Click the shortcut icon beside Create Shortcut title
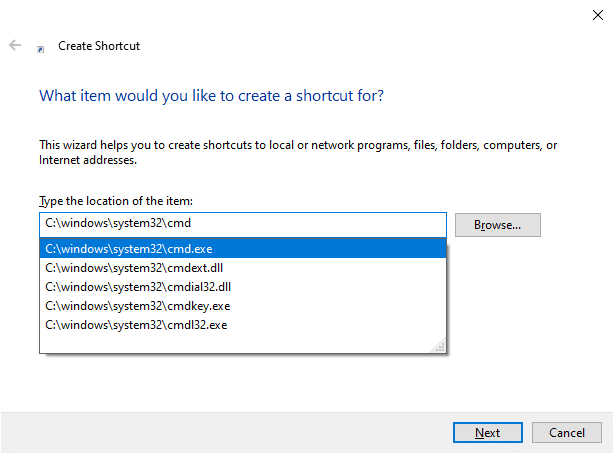The width and height of the screenshot is (614, 454). tap(40, 47)
